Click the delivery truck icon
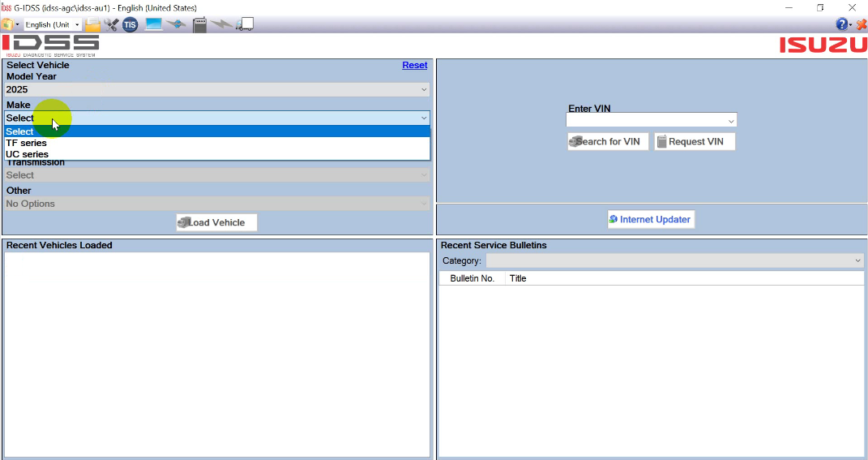The height and width of the screenshot is (460, 868). coord(245,24)
